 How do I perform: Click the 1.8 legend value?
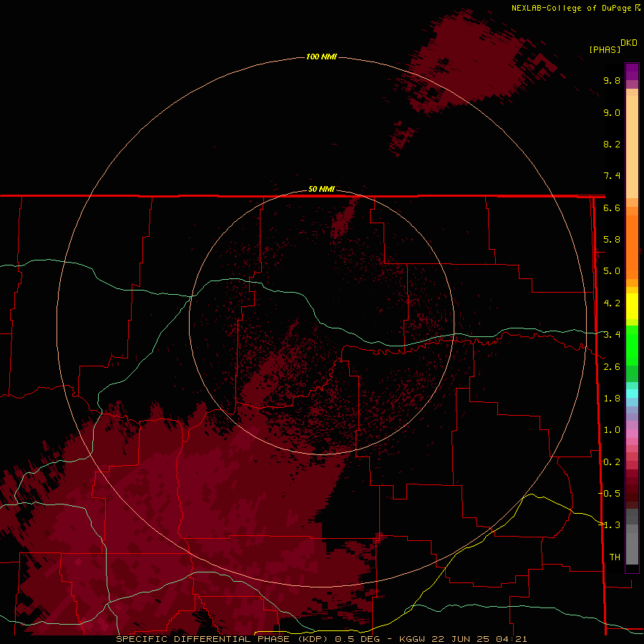point(612,399)
